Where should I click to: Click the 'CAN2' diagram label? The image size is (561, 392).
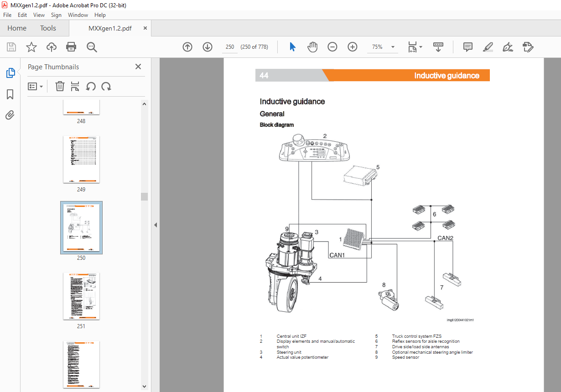446,238
